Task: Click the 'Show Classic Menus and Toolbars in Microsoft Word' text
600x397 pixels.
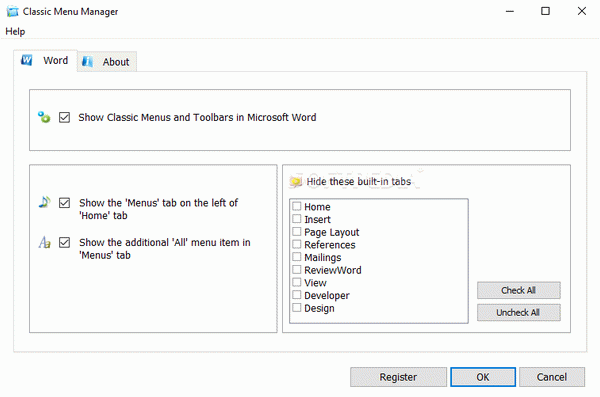Action: [x=197, y=117]
